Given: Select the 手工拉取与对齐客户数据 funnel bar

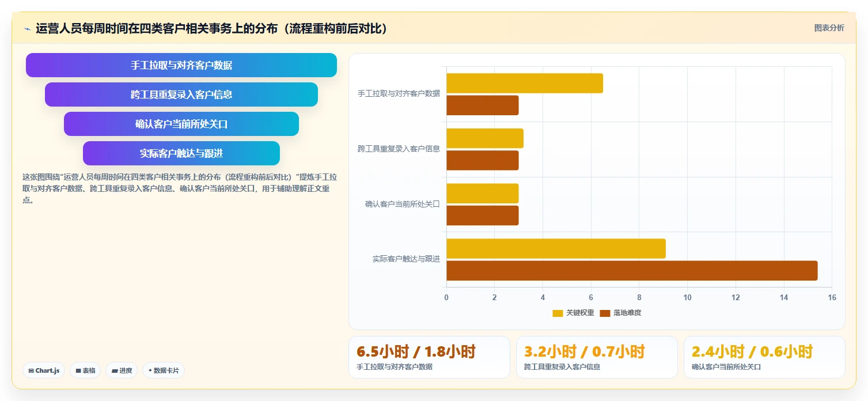Looking at the screenshot, I should pos(181,65).
